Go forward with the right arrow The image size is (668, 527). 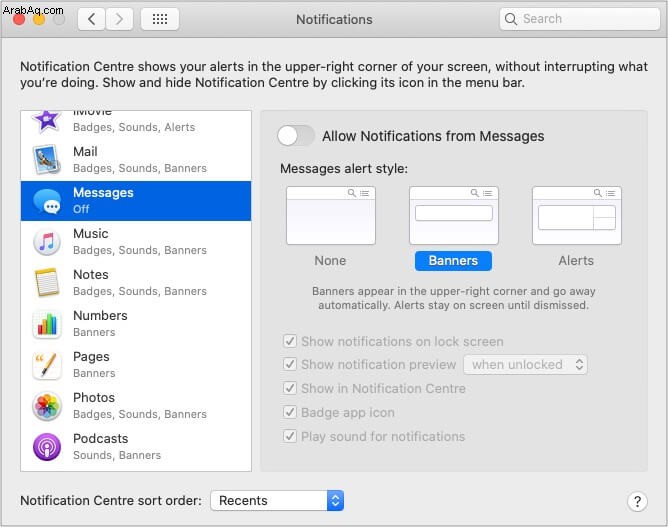(x=119, y=19)
